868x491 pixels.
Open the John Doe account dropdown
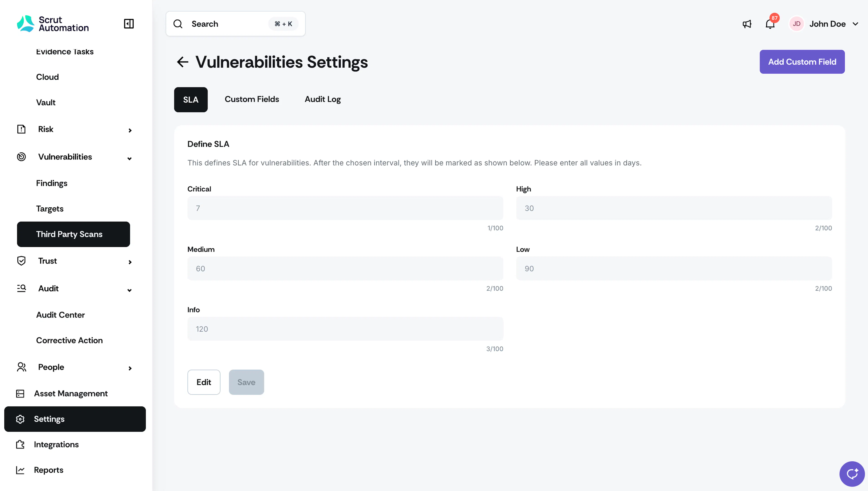855,24
